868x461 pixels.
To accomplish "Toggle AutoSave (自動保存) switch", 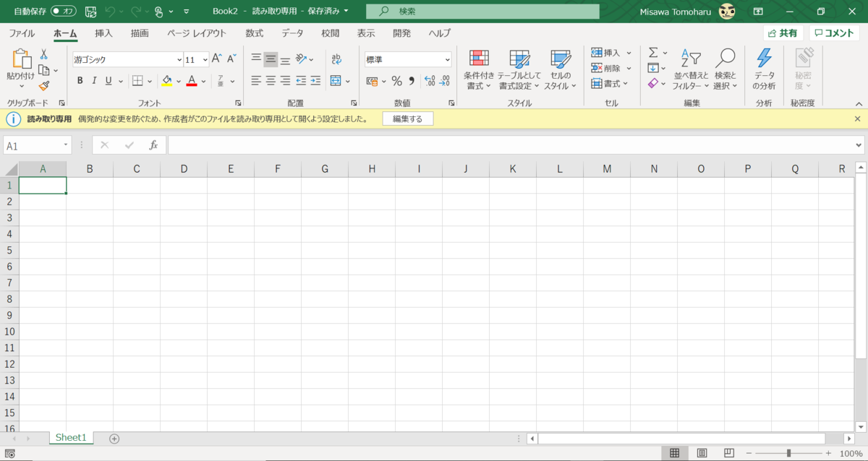I will pyautogui.click(x=64, y=12).
